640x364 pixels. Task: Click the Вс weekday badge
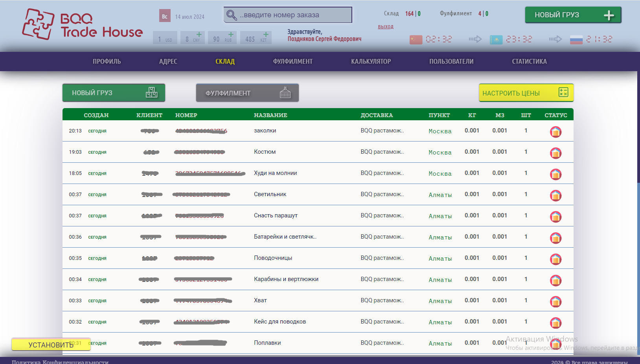[165, 16]
